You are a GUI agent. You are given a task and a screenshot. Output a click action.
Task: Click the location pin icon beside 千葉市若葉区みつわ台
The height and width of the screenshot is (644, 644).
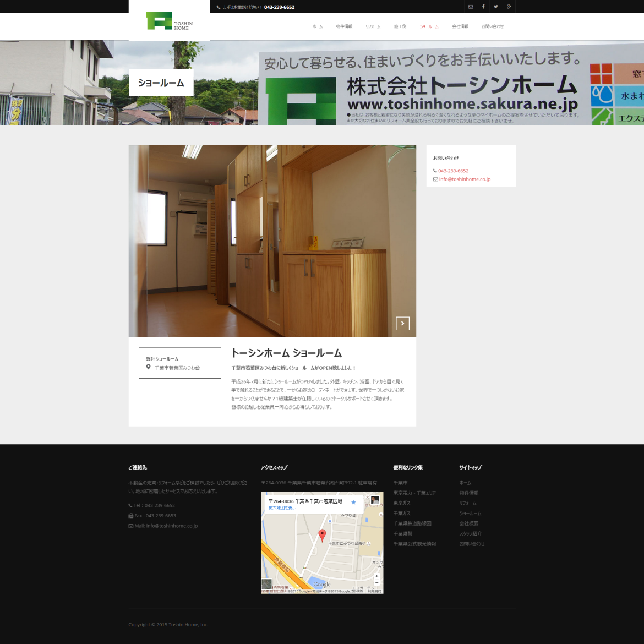148,367
